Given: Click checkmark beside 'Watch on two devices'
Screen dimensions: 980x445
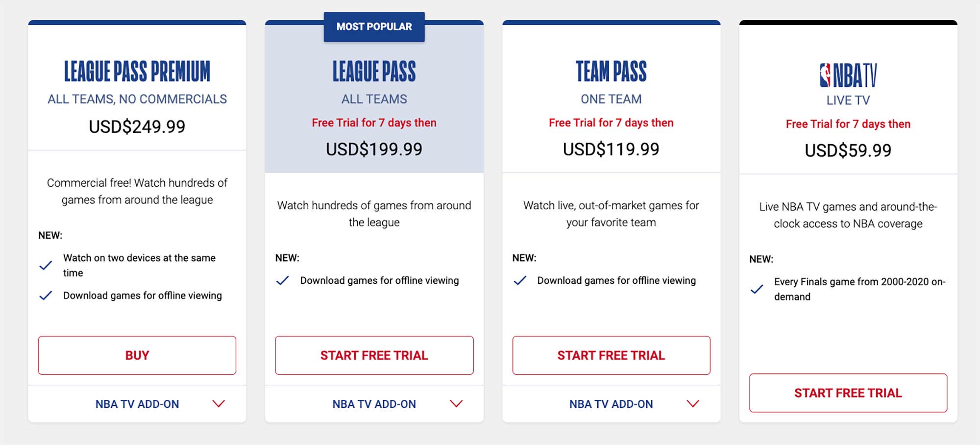Looking at the screenshot, I should 46,266.
